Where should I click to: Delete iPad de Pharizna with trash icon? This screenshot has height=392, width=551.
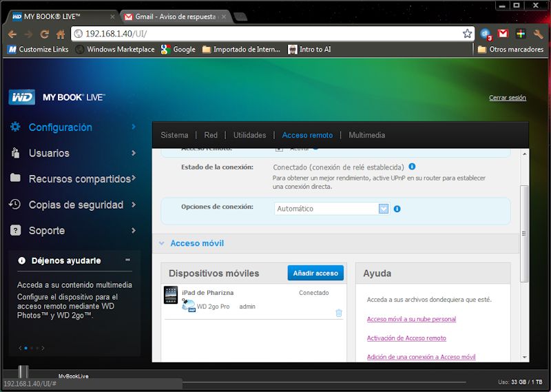(339, 313)
